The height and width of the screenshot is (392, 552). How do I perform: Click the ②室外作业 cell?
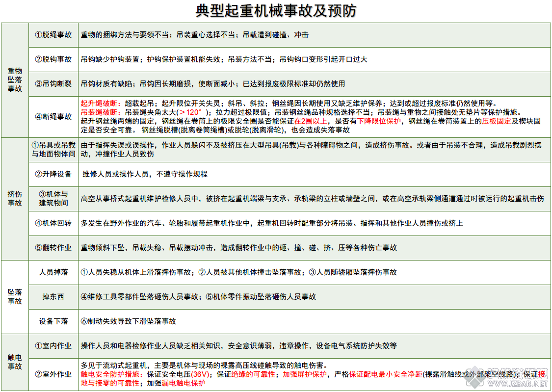pyautogui.click(x=53, y=374)
